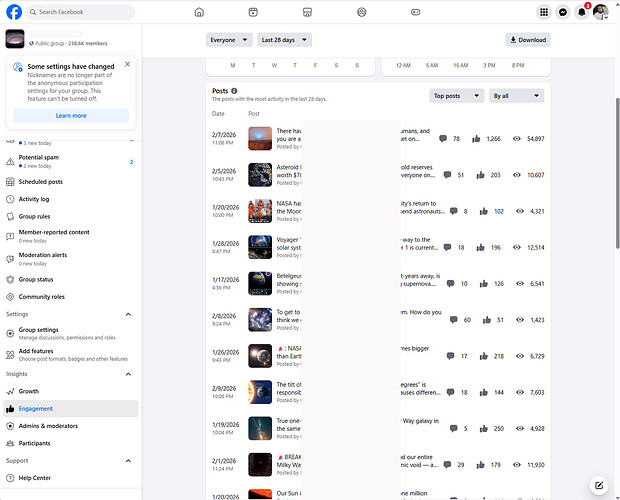Viewport: 620px width, 500px height.
Task: Open the Marketplace icon
Action: pos(307,12)
